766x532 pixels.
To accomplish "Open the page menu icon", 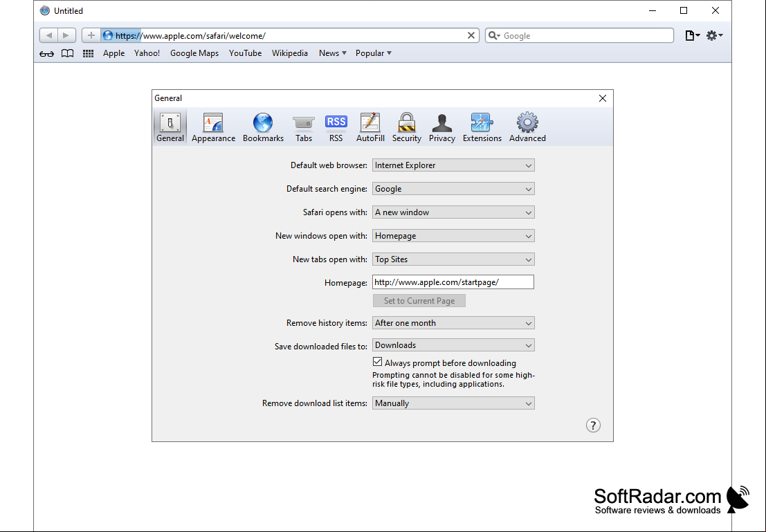I will 692,35.
